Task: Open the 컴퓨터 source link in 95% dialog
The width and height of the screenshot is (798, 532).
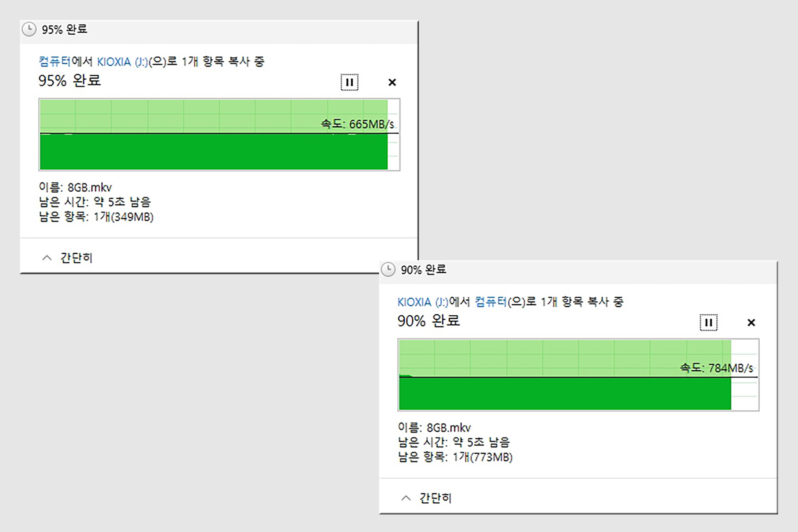Action: tap(55, 61)
